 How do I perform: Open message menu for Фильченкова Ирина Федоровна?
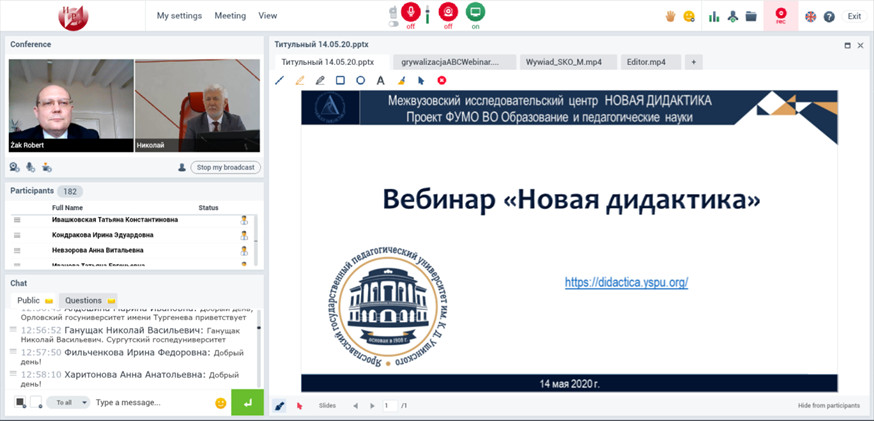(x=13, y=352)
